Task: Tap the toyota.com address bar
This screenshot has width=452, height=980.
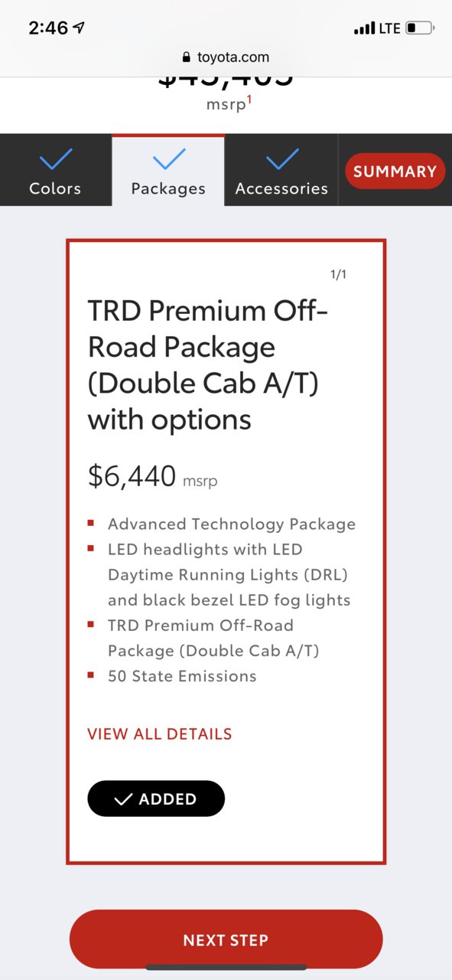Action: [226, 57]
